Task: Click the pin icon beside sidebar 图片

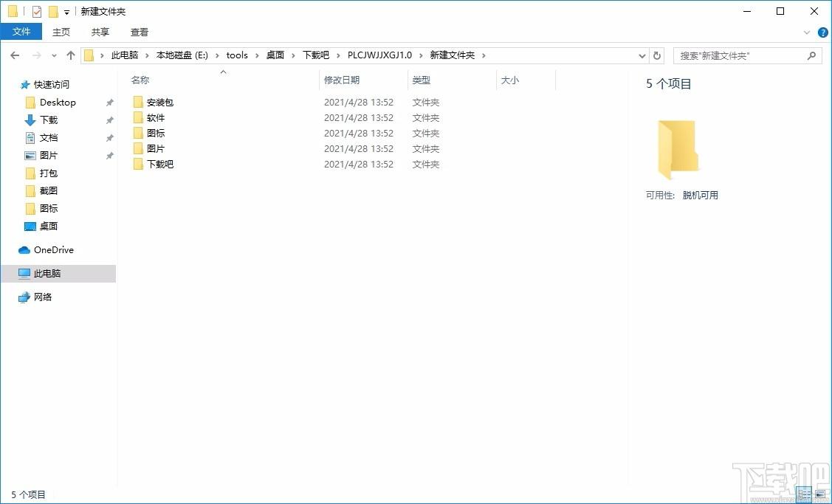Action: (110, 156)
